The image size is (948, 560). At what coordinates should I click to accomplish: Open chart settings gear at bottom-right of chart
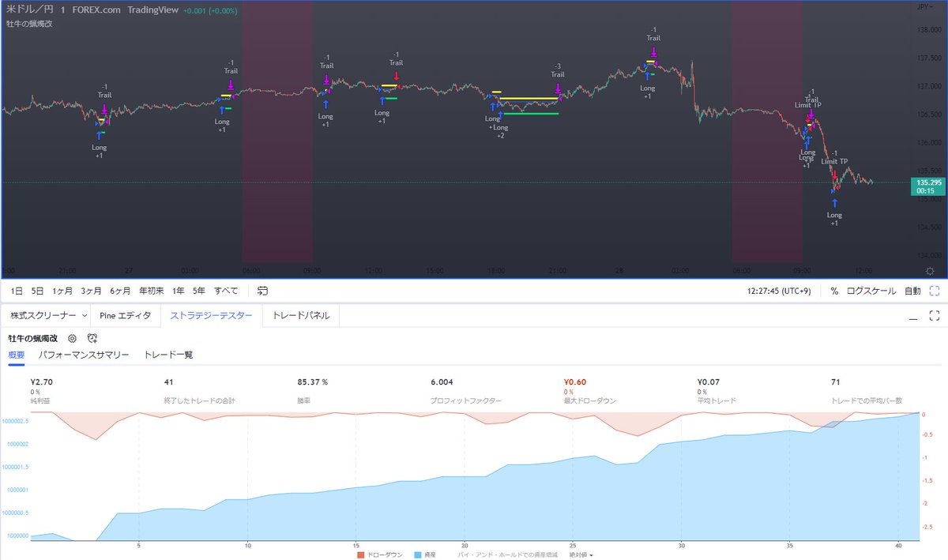[x=929, y=270]
